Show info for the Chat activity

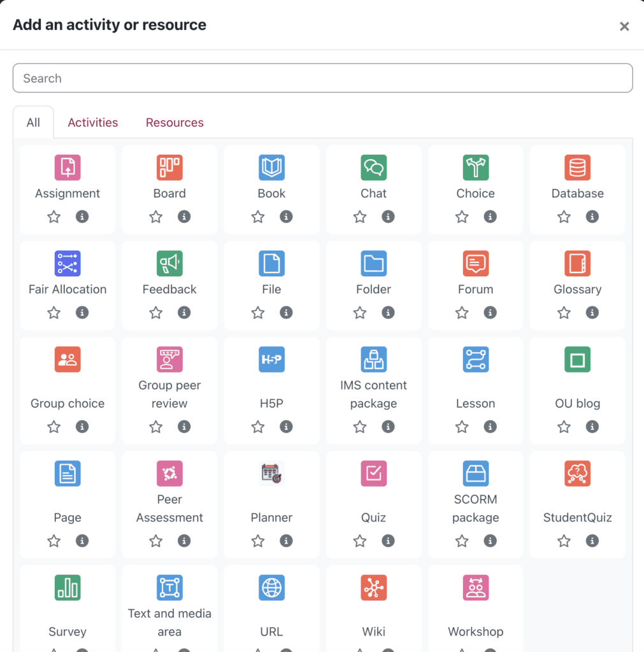[388, 217]
